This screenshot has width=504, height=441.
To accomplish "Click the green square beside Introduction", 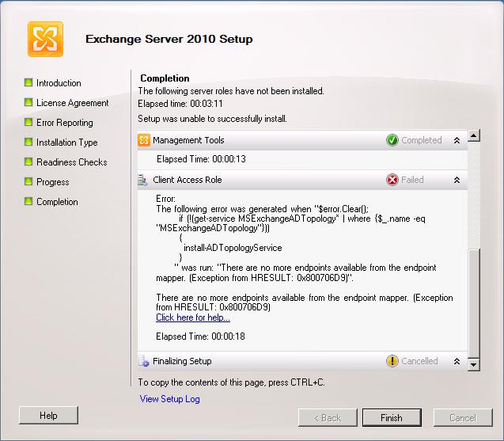I will click(28, 83).
